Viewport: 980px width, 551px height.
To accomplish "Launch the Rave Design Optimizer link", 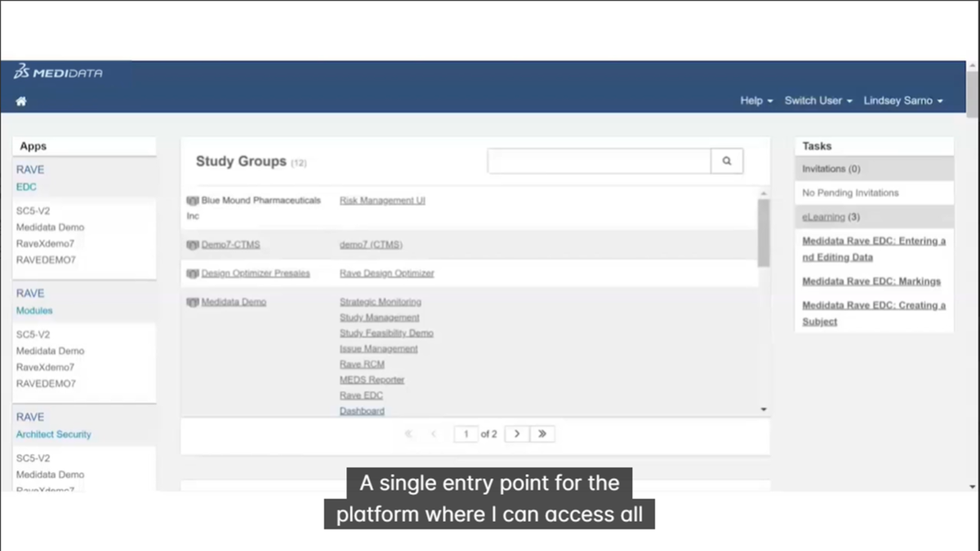I will pyautogui.click(x=387, y=273).
